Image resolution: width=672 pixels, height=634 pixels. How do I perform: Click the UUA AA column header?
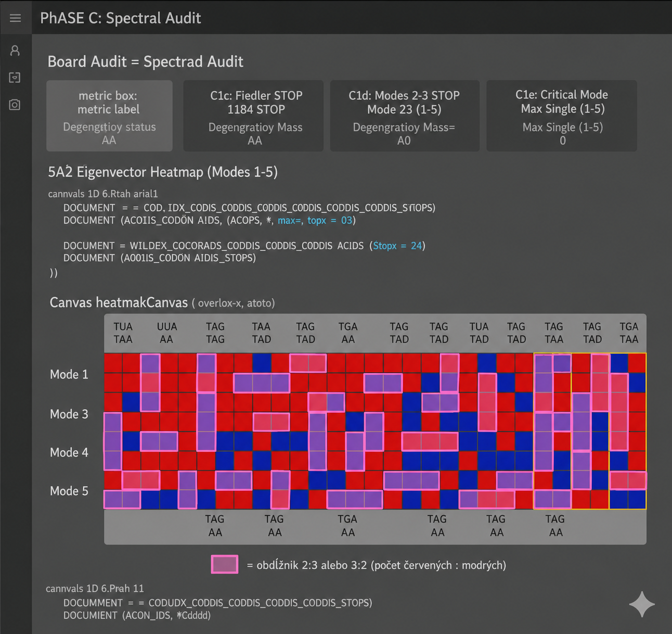167,333
